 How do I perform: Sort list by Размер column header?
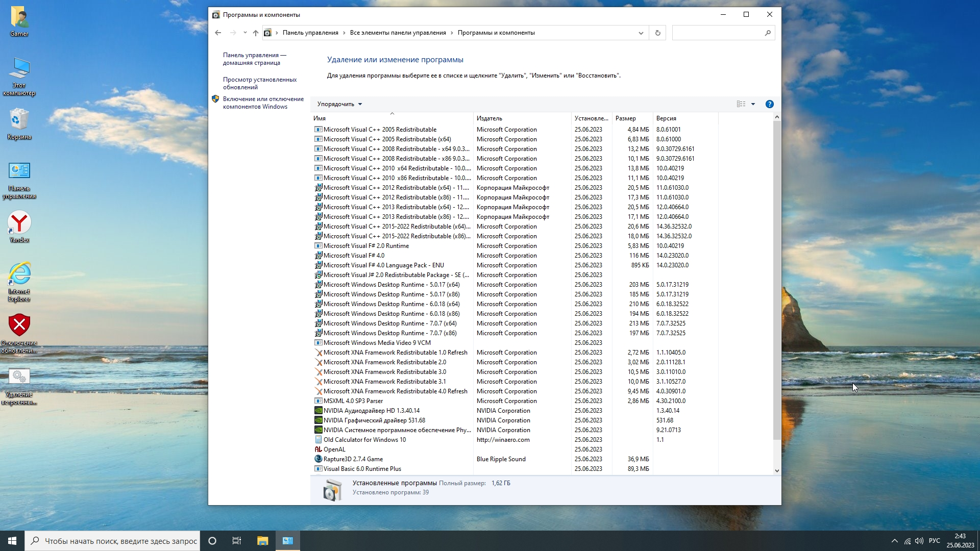[x=625, y=118]
